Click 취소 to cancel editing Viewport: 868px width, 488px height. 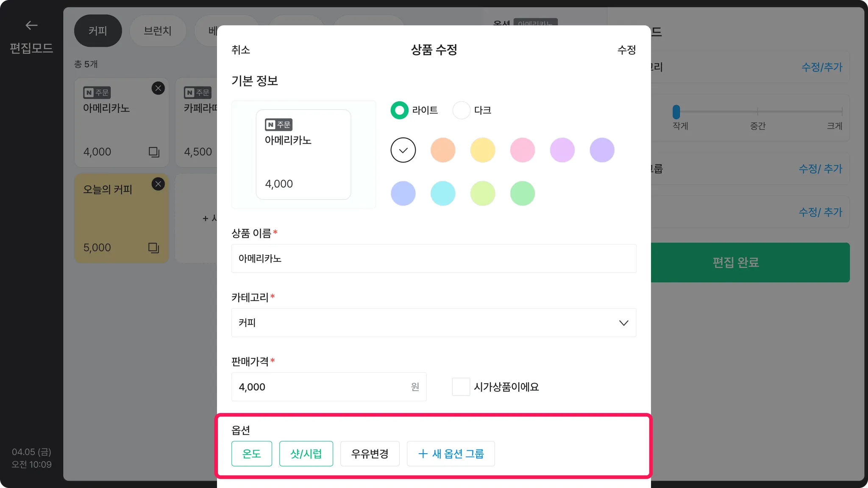[241, 50]
